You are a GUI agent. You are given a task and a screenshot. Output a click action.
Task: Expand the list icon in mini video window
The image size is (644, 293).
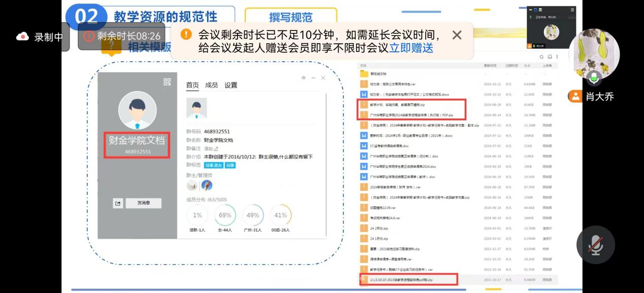tap(541, 10)
